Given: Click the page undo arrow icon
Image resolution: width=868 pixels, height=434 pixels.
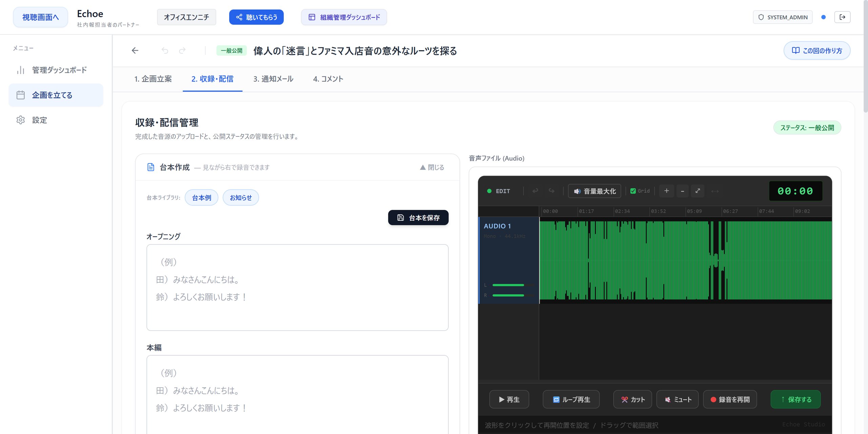Looking at the screenshot, I should (x=165, y=51).
